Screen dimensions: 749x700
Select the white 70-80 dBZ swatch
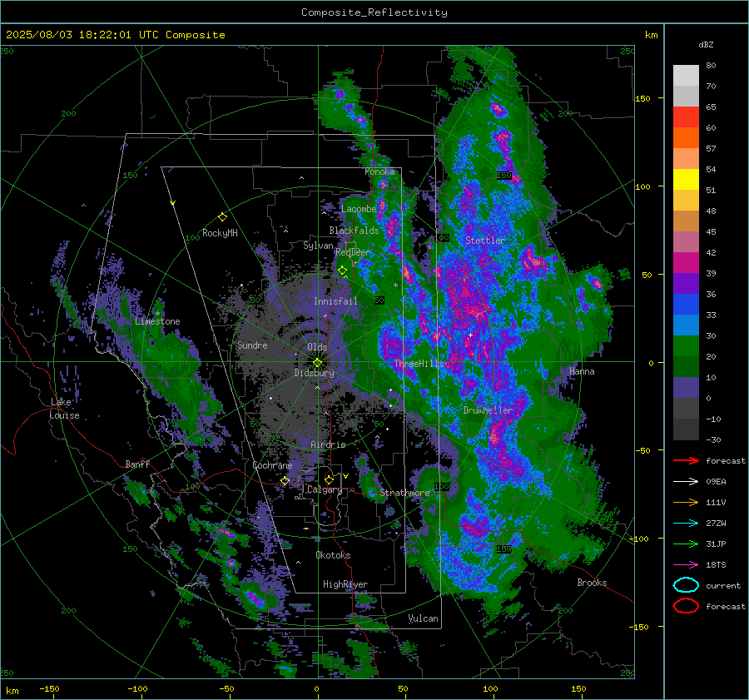[x=686, y=76]
